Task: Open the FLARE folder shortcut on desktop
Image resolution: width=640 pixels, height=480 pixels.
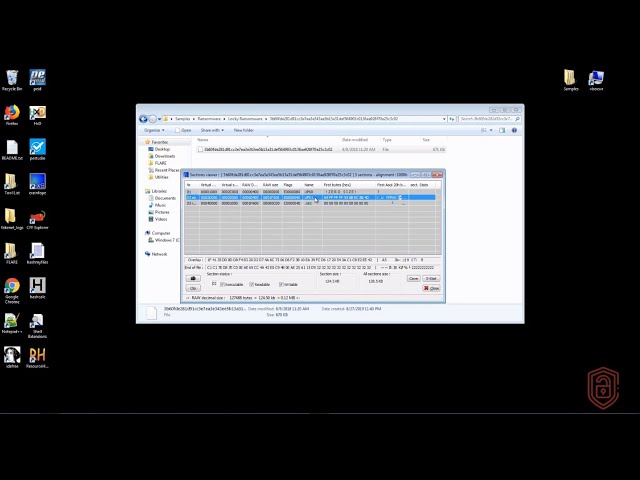Action: [12, 253]
